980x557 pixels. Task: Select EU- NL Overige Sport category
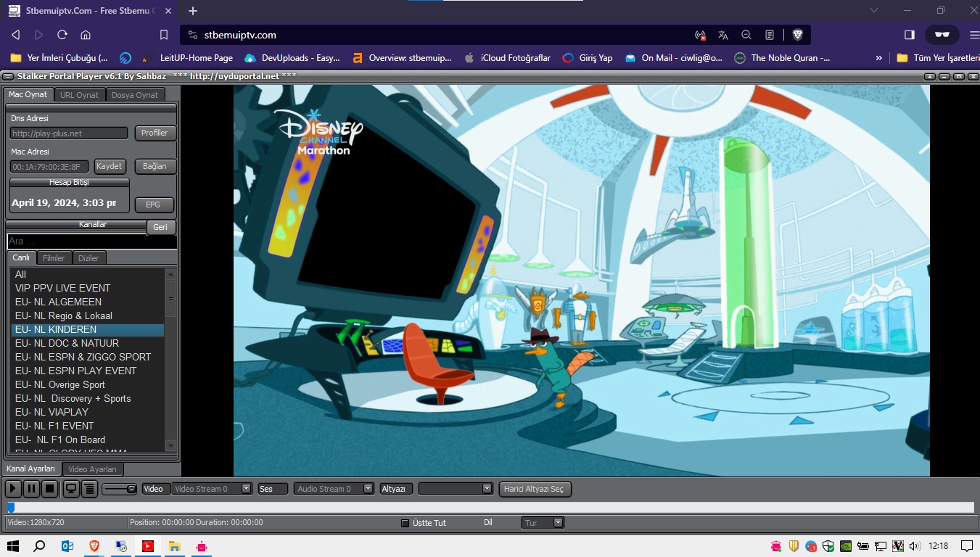coord(87,384)
